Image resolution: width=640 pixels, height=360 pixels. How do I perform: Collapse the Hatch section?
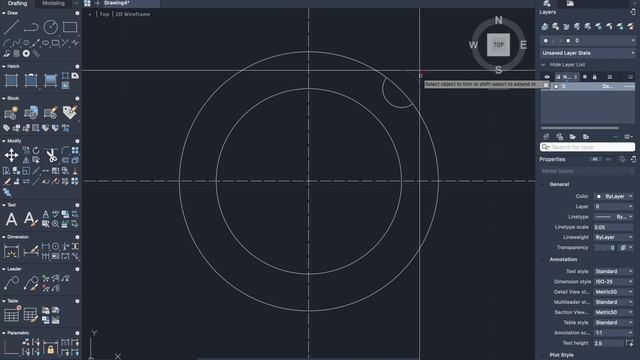[x=4, y=66]
